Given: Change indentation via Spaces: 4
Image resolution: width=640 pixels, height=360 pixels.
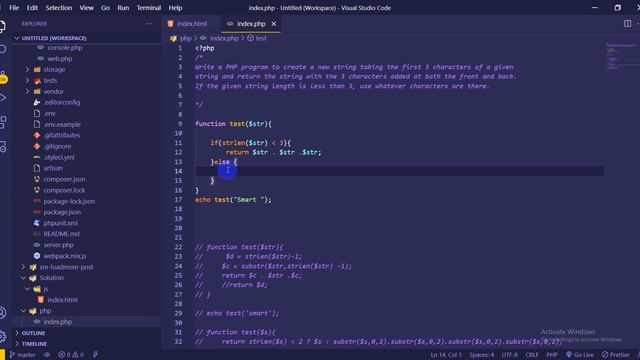Looking at the screenshot, I should coord(482,355).
